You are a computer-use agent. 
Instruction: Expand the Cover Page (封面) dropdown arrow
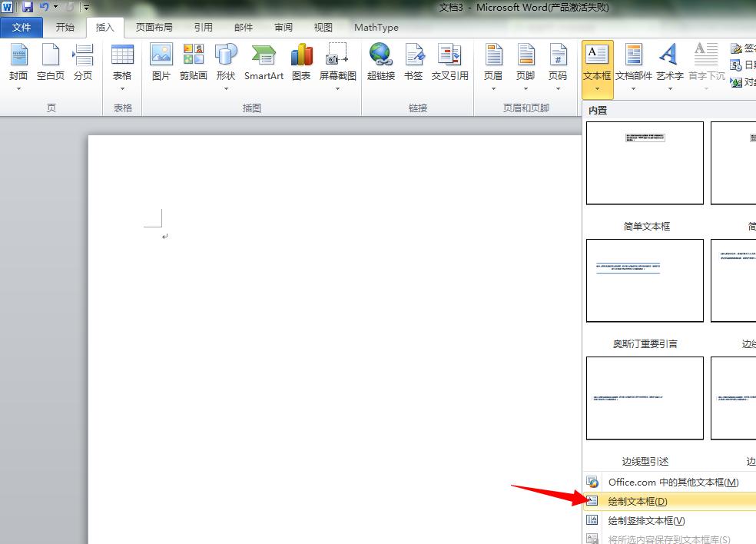point(18,88)
